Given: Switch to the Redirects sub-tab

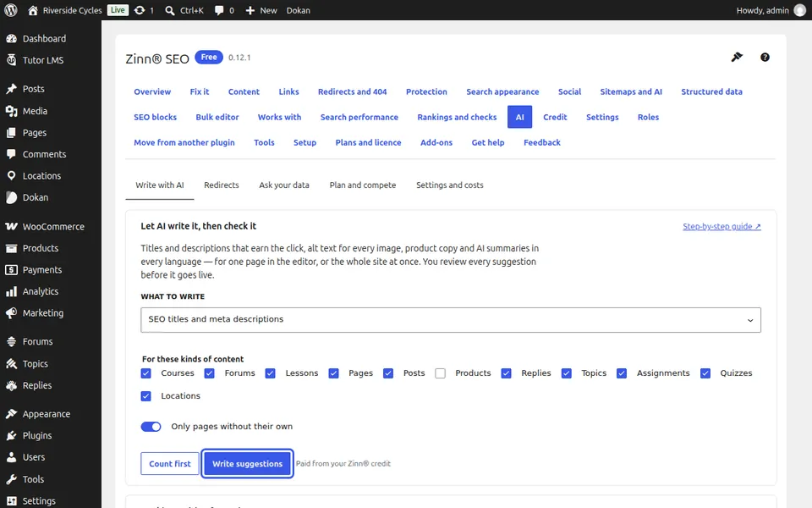Looking at the screenshot, I should [221, 185].
